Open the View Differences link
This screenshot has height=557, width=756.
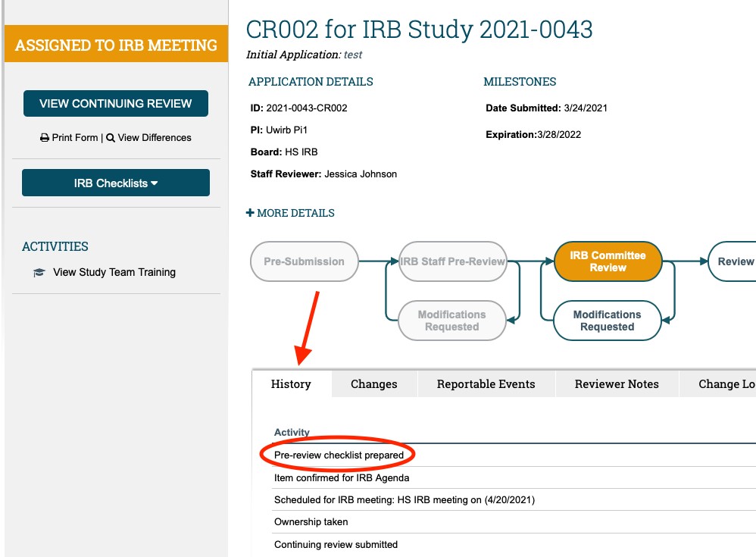[155, 138]
